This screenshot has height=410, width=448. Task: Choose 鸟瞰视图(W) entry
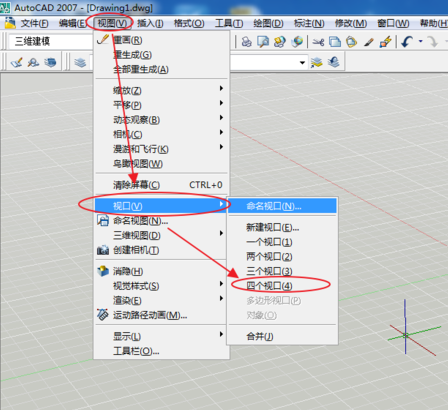click(x=162, y=164)
